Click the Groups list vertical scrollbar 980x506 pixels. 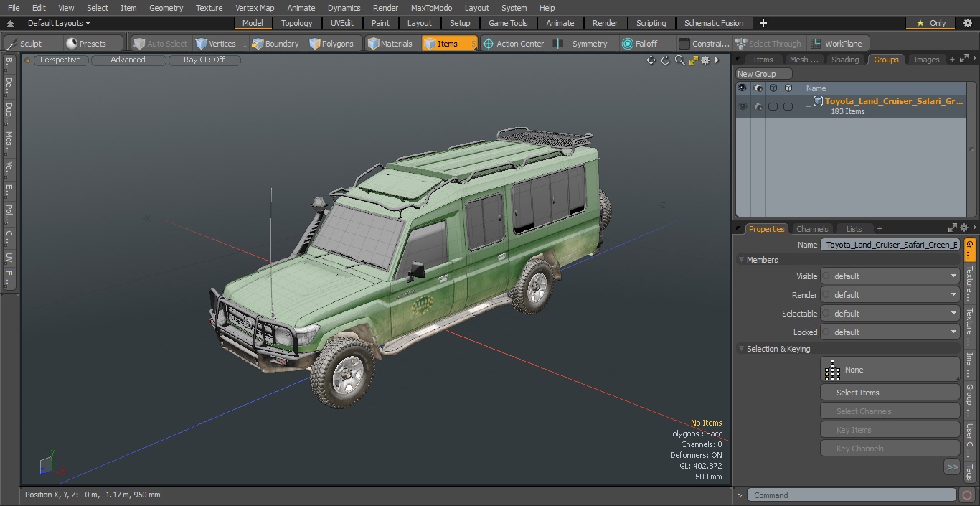pyautogui.click(x=971, y=149)
